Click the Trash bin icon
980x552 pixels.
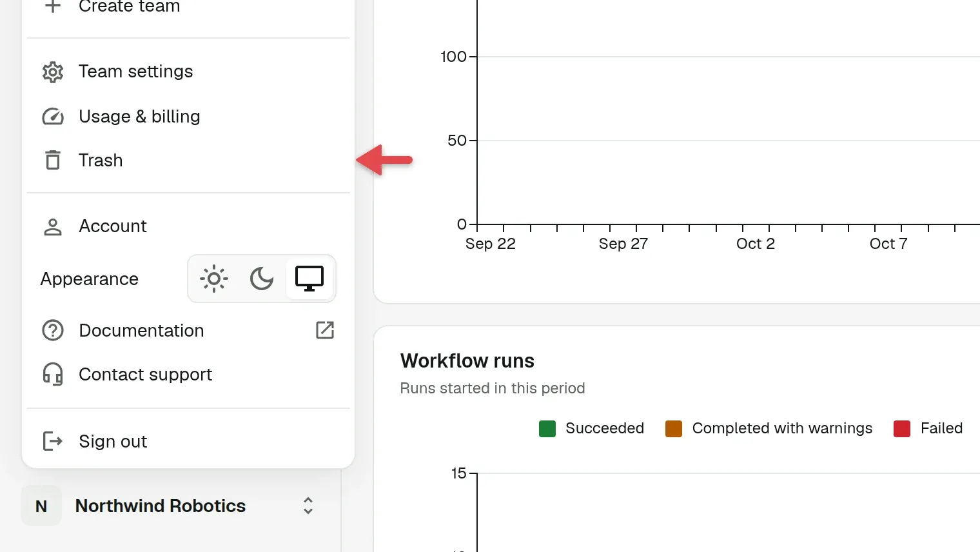53,160
